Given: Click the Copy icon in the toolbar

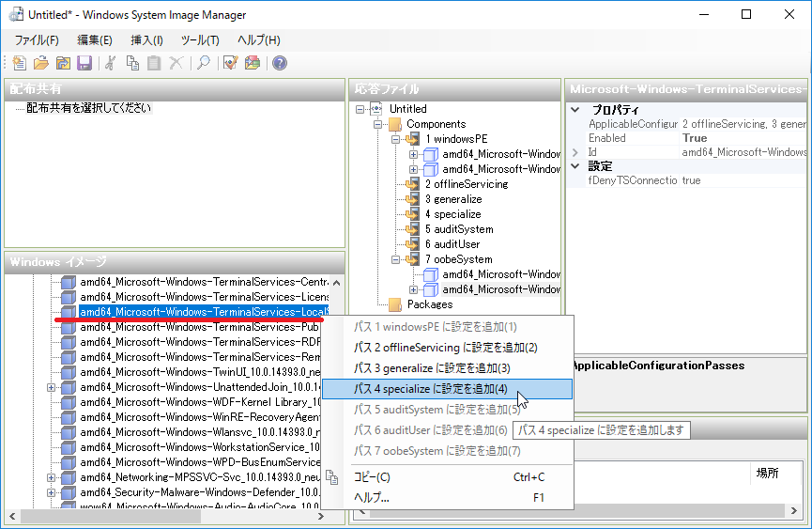Looking at the screenshot, I should point(132,63).
